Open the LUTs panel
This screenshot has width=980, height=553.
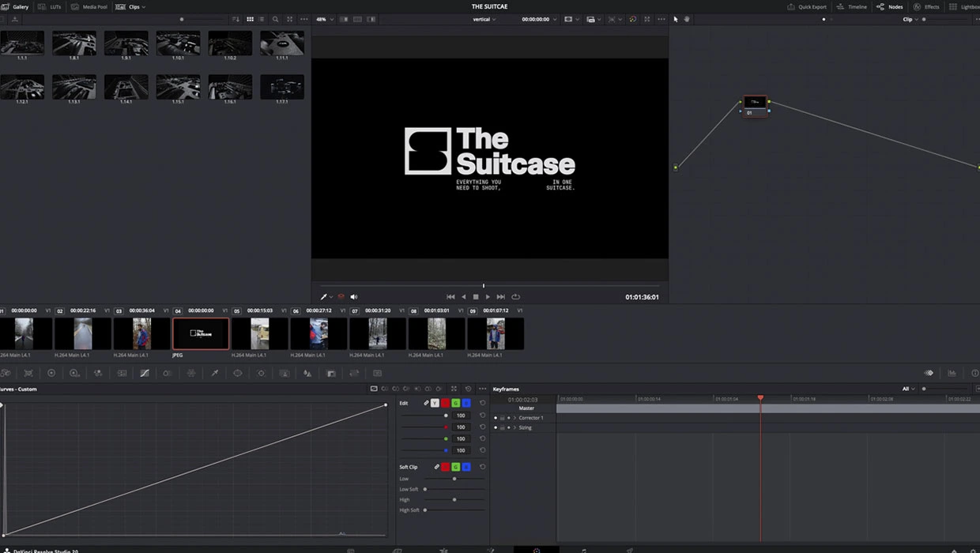50,6
